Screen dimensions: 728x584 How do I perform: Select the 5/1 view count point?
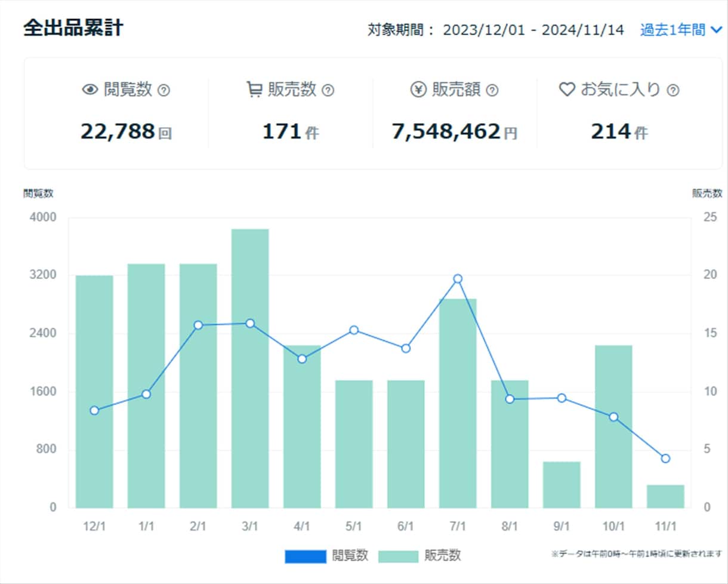pyautogui.click(x=354, y=330)
